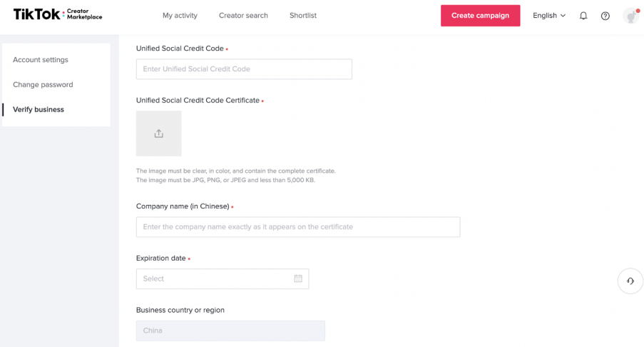Open Account settings in the sidebar

pyautogui.click(x=41, y=60)
